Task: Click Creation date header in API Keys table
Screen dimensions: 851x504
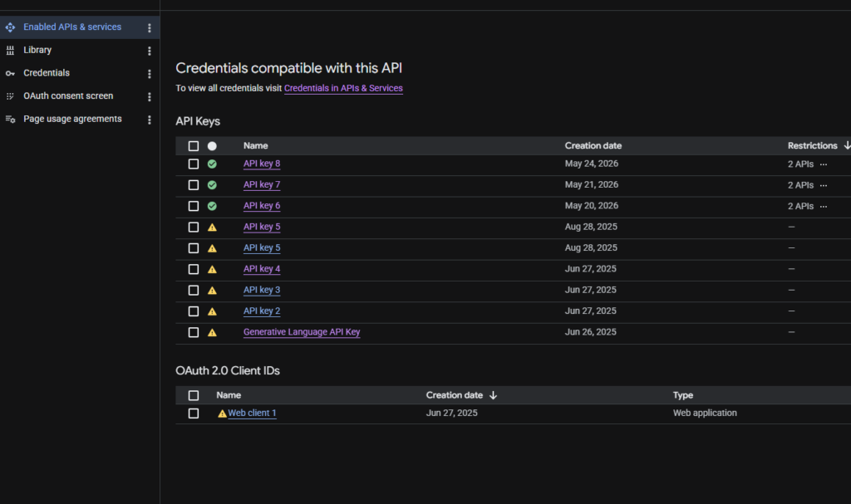Action: click(593, 145)
